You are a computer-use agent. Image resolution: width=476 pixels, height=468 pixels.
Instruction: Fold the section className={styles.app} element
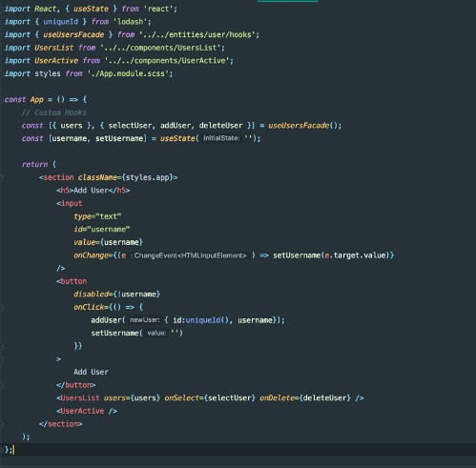tap(2, 177)
